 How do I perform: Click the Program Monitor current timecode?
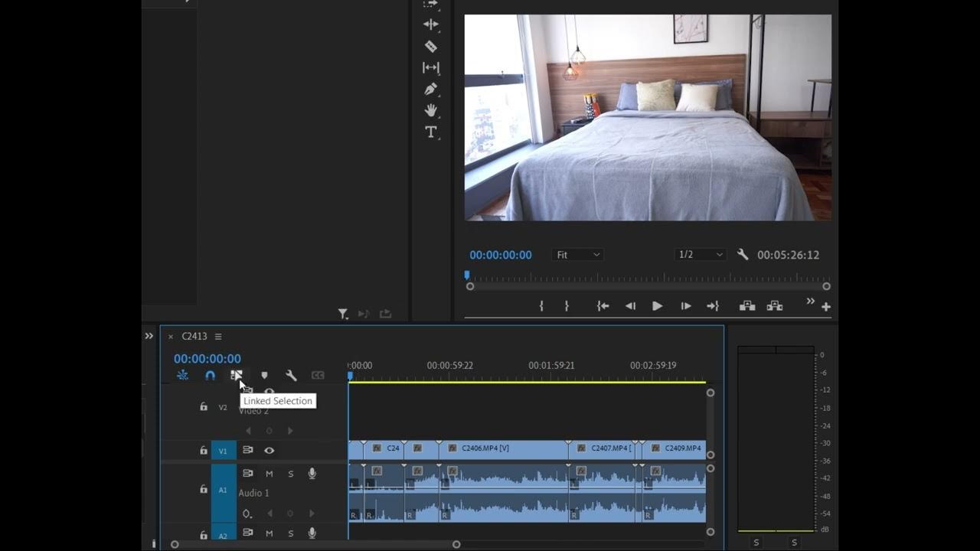(x=501, y=255)
